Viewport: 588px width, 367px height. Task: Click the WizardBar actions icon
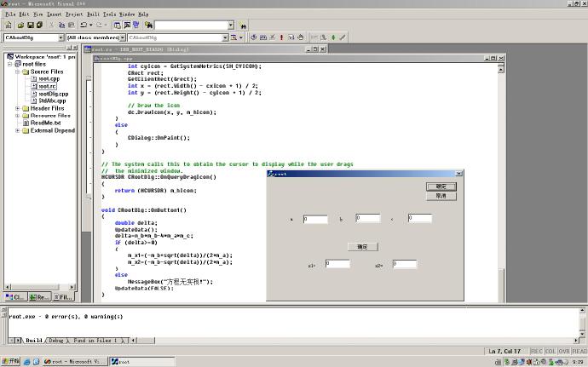click(234, 37)
